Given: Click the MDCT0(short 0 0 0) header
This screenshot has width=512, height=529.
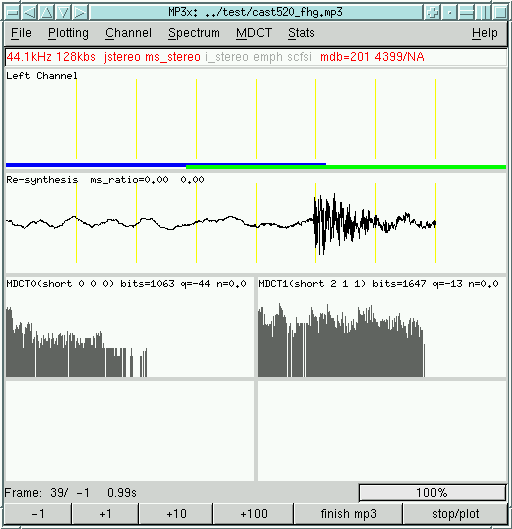Looking at the screenshot, I should click(x=60, y=284).
